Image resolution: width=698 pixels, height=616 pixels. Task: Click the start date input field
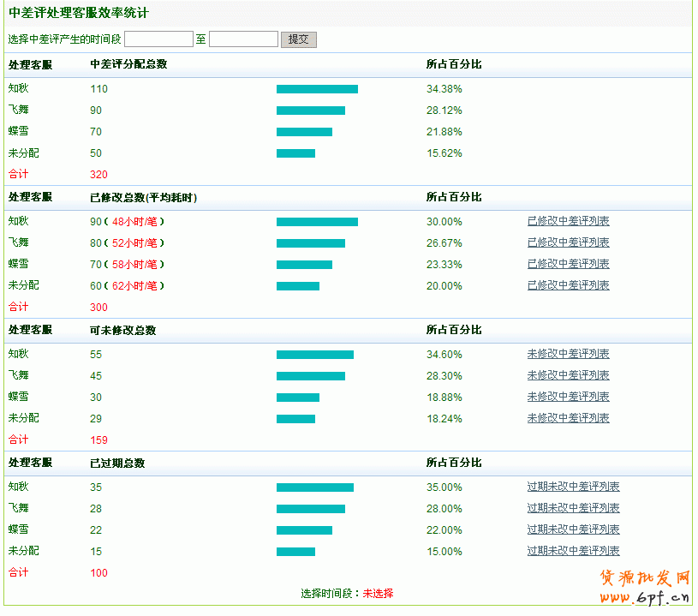point(159,39)
